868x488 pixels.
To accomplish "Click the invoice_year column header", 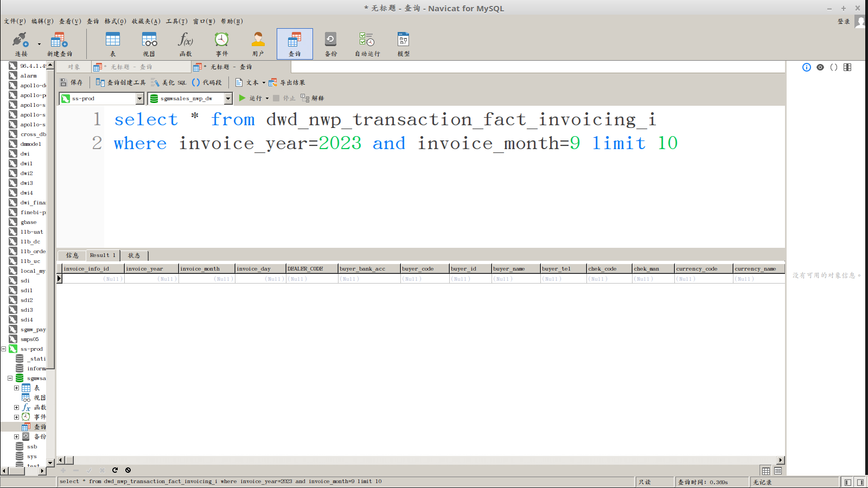I will tap(151, 268).
